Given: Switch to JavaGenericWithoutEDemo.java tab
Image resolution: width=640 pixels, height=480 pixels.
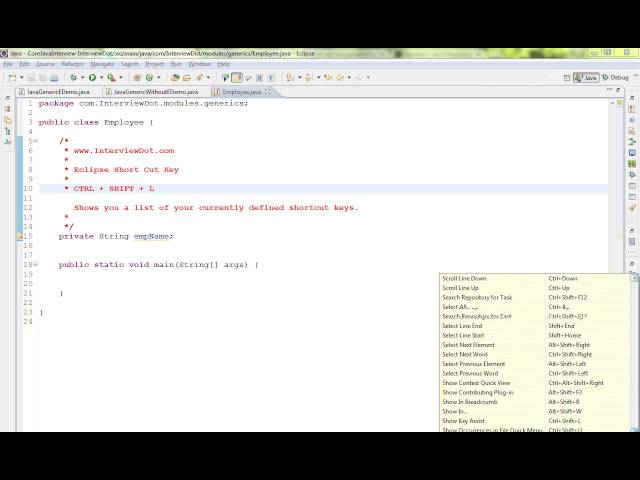Looking at the screenshot, I should (152, 92).
